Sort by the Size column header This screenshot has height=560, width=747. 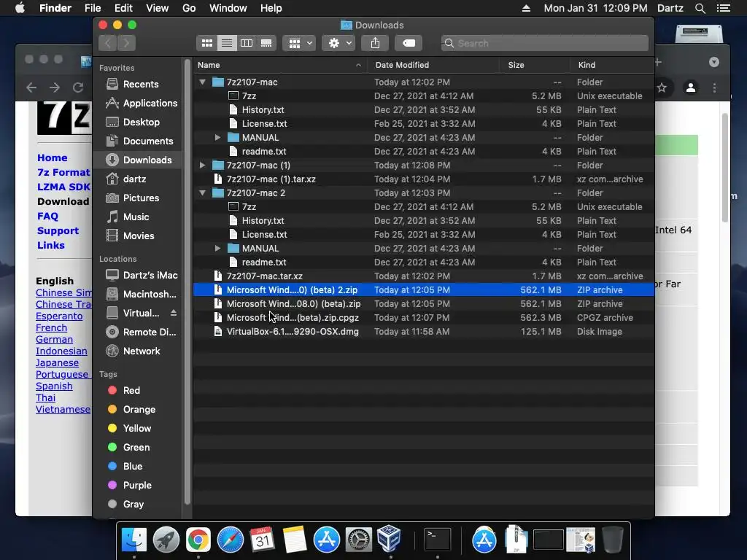[535, 65]
